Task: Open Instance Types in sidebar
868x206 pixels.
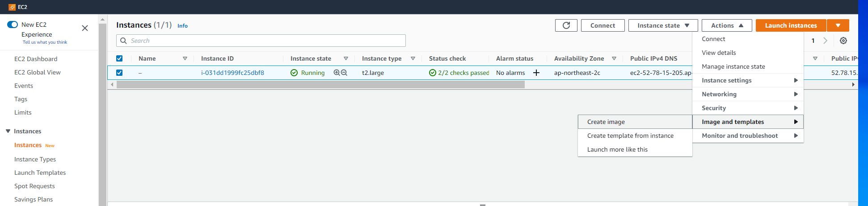Action: [x=35, y=159]
